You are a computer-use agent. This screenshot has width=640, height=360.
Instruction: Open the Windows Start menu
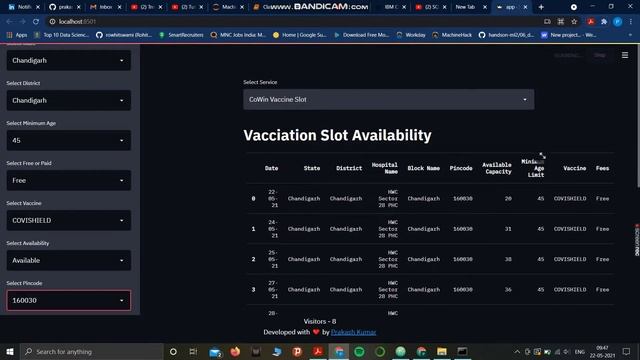pyautogui.click(x=10, y=351)
